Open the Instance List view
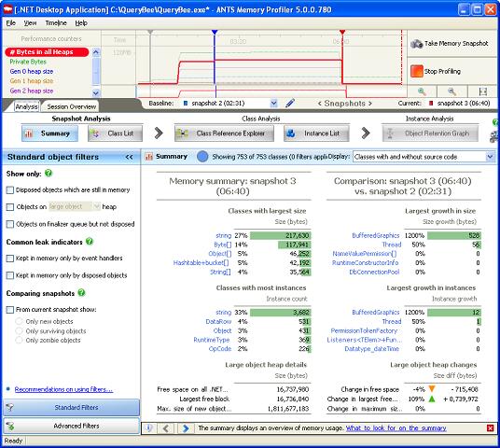500x448 pixels. pos(316,133)
